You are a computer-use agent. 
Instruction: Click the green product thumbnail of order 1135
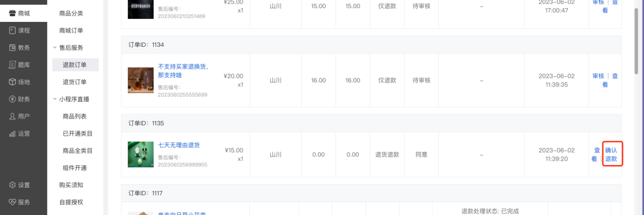(140, 155)
